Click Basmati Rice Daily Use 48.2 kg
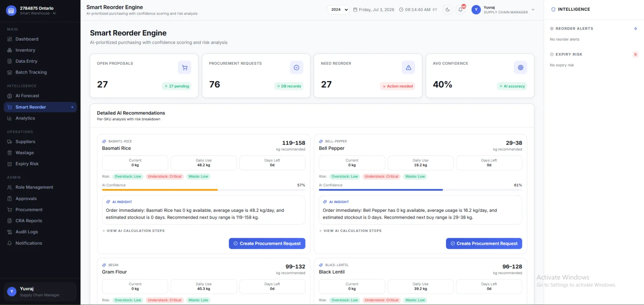Viewport: 644px width, 305px height. (x=204, y=163)
